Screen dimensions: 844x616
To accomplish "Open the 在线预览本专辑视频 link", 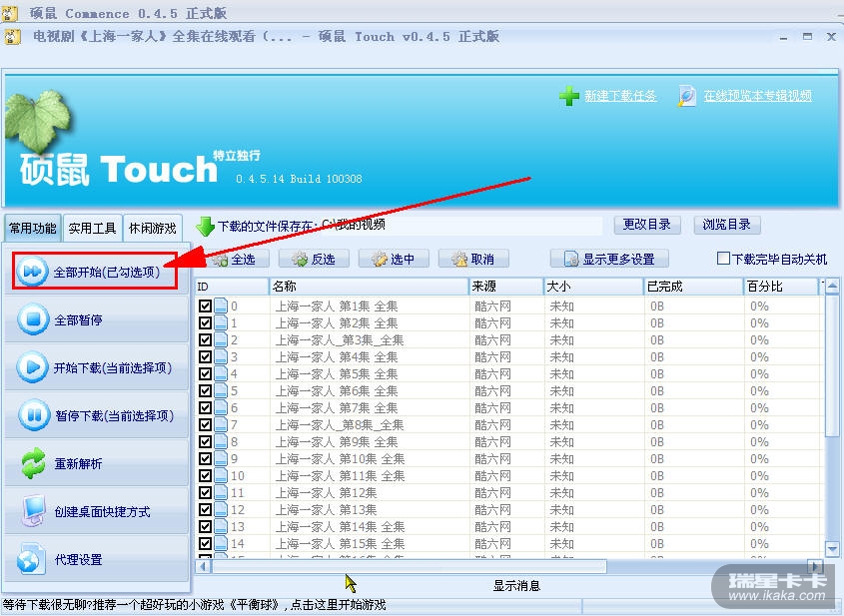I will [x=757, y=96].
